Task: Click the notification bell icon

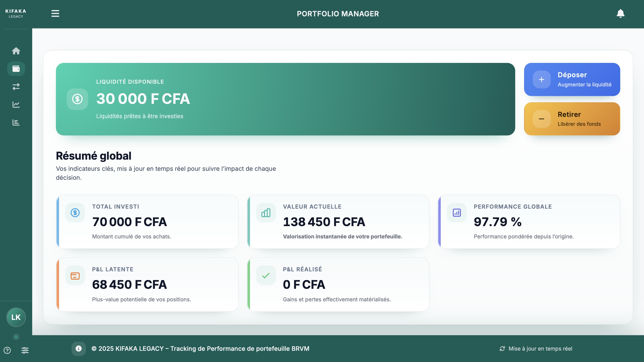Action: [x=620, y=13]
